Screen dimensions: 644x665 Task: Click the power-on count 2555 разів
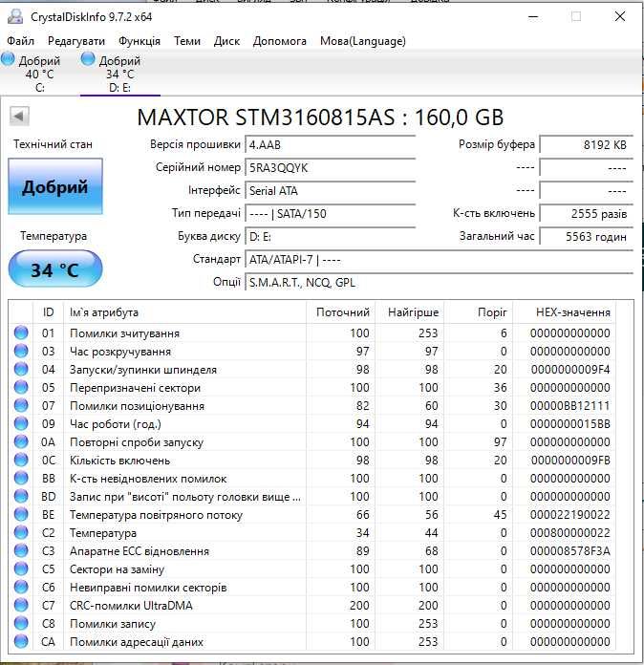587,213
